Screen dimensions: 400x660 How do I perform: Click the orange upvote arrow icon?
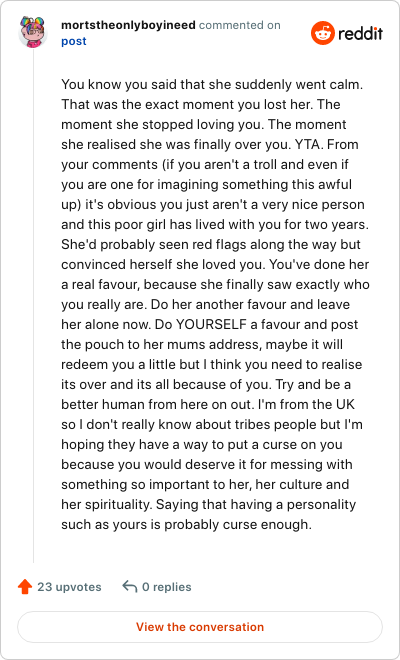point(25,586)
